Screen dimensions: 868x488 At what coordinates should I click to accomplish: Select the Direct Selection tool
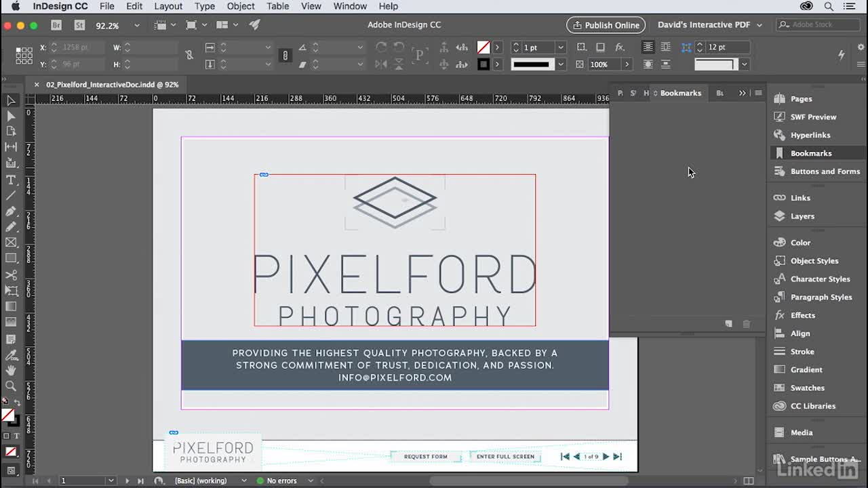[11, 116]
